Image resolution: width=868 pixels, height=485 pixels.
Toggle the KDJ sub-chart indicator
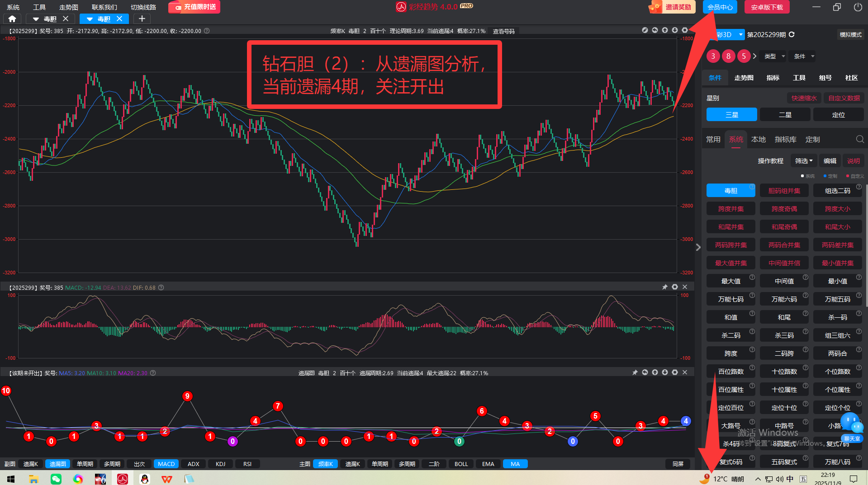point(220,464)
